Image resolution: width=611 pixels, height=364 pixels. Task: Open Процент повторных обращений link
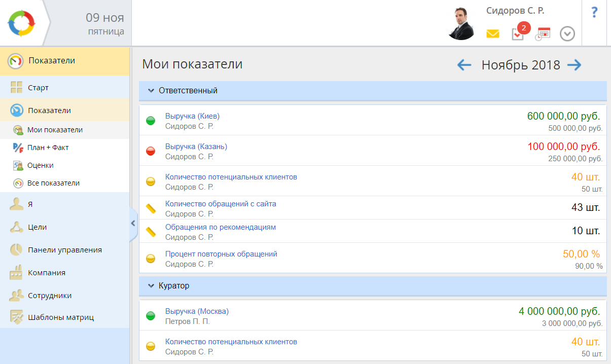pyautogui.click(x=221, y=254)
